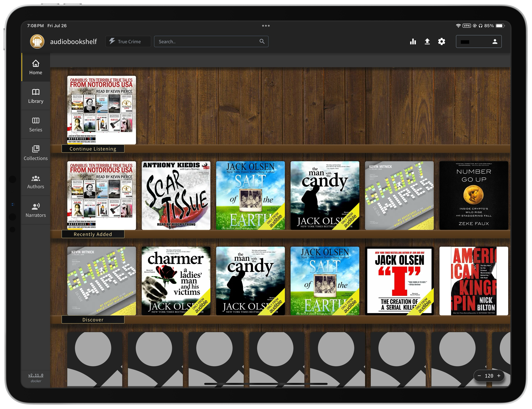Open the library stats bar chart icon
Image resolution: width=532 pixels, height=409 pixels.
coord(413,42)
